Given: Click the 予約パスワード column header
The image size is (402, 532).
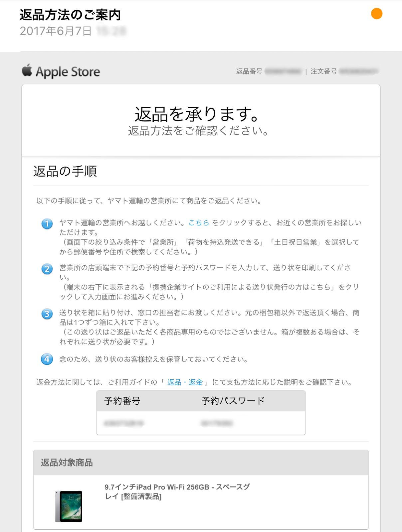Looking at the screenshot, I should [233, 401].
